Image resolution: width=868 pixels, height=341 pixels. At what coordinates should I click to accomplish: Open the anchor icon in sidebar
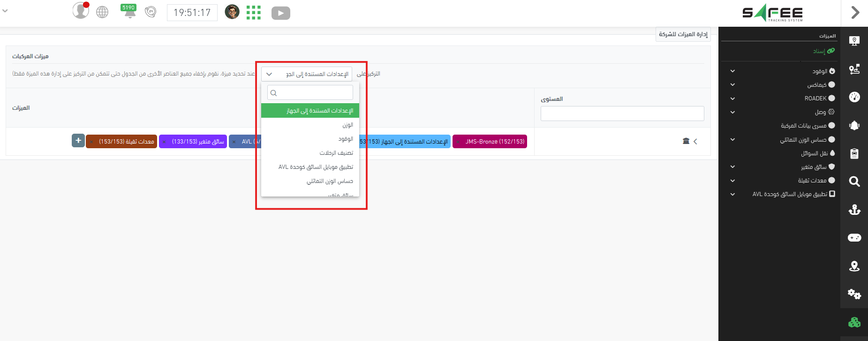click(854, 210)
